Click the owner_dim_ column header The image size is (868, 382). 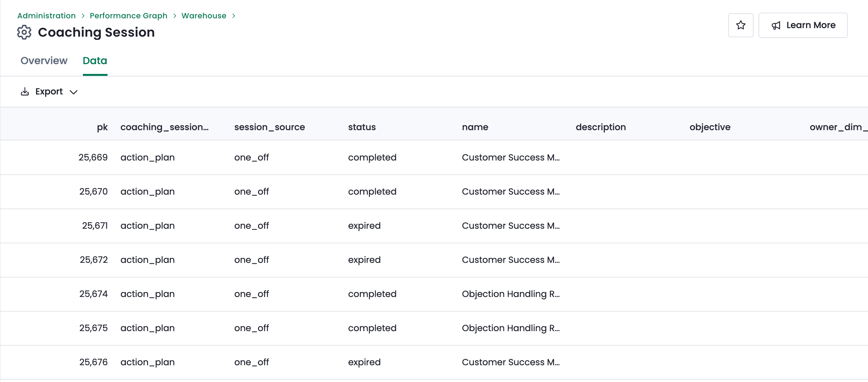click(838, 127)
